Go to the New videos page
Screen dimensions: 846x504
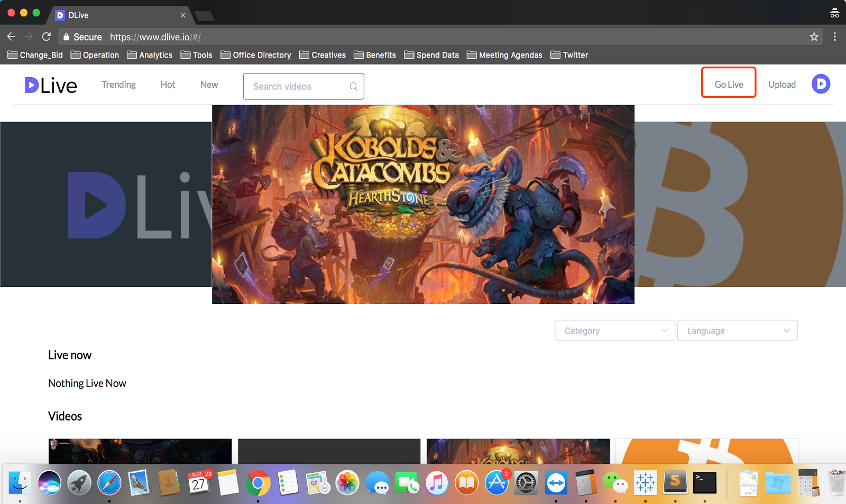point(209,85)
